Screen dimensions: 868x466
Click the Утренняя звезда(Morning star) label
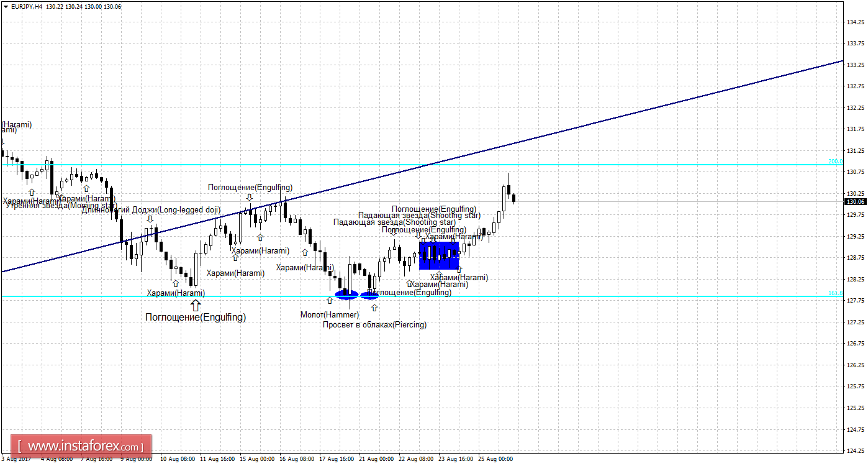tap(61, 206)
